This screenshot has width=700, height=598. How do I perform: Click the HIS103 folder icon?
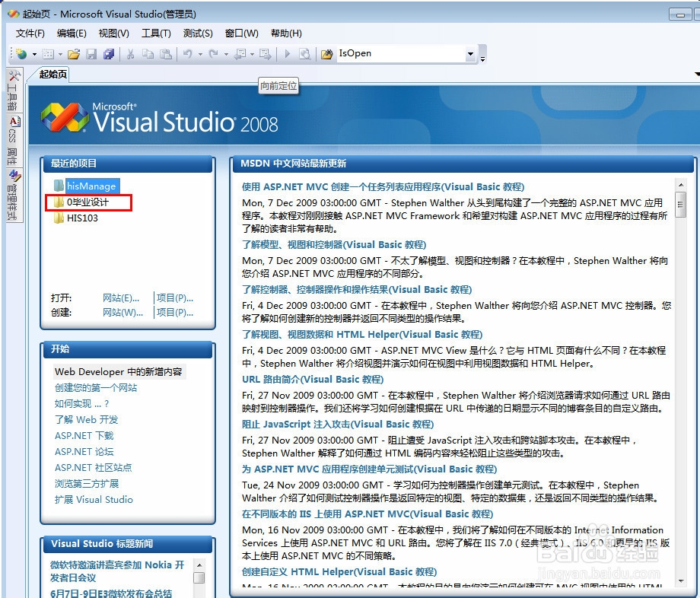point(59,218)
